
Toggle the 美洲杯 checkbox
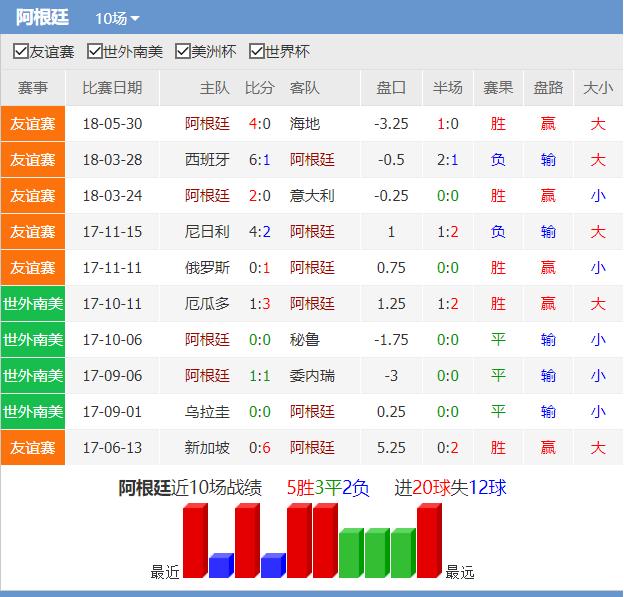click(183, 52)
